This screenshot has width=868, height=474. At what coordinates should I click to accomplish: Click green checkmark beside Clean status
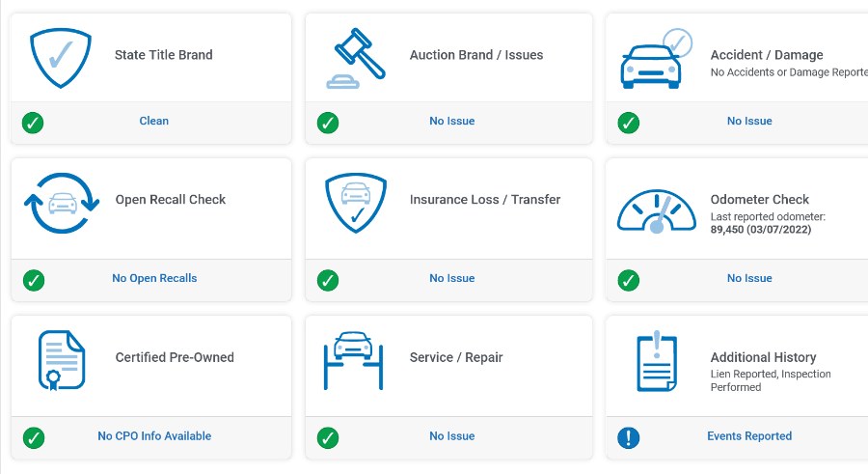click(33, 123)
